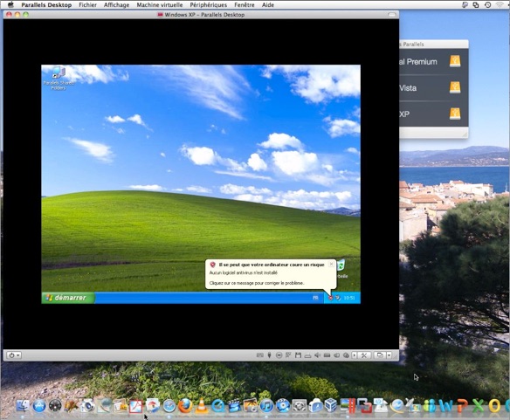Open the Aide menu

coord(268,5)
